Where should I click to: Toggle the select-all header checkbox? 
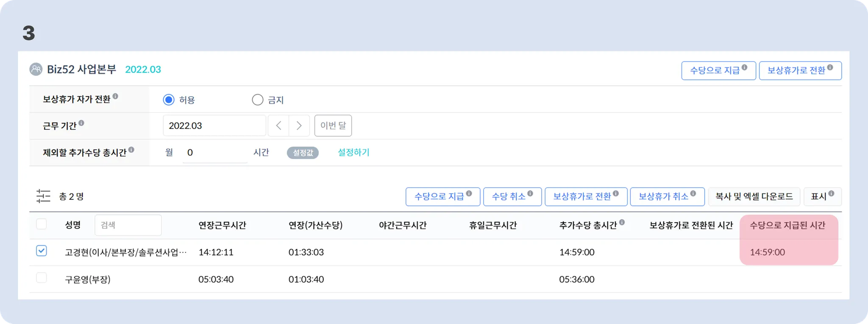tap(42, 224)
